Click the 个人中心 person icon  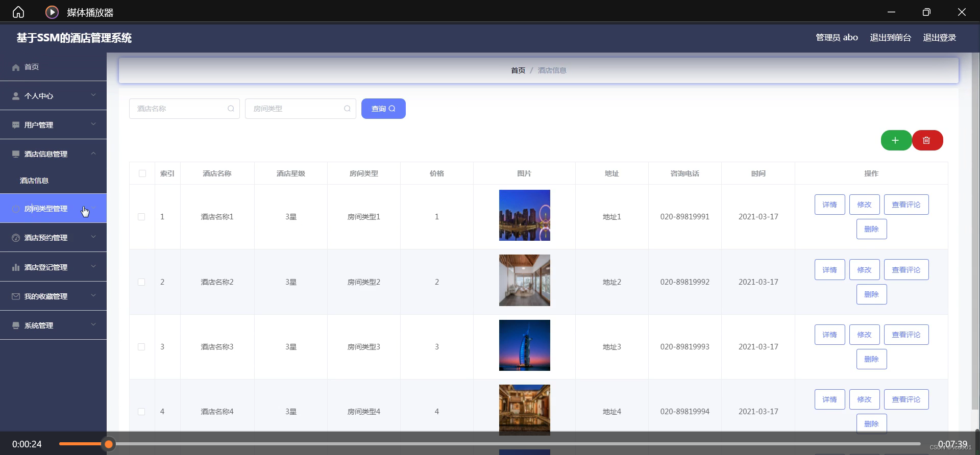coord(16,96)
